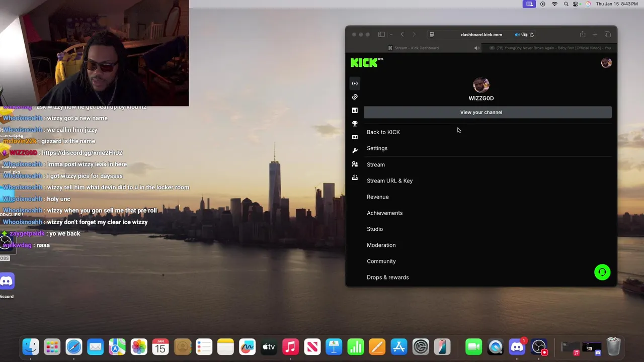Mute audio with the address bar speaker icon

517,35
